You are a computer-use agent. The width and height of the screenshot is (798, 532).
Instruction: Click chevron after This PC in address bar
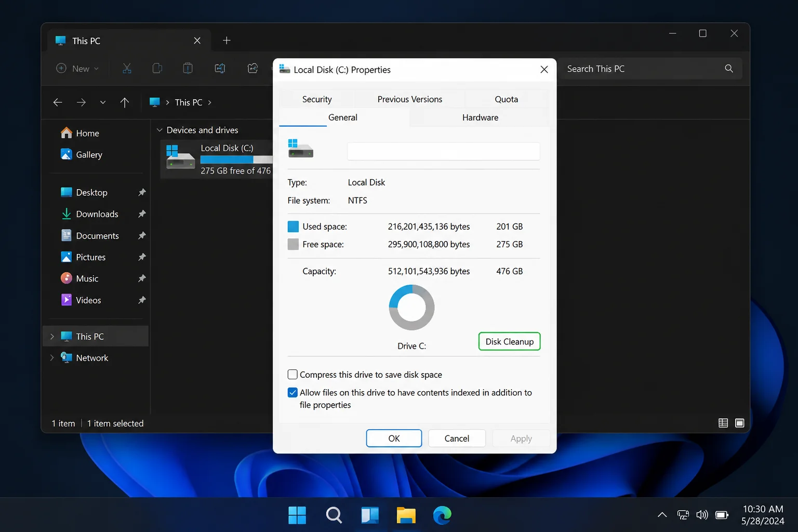209,102
